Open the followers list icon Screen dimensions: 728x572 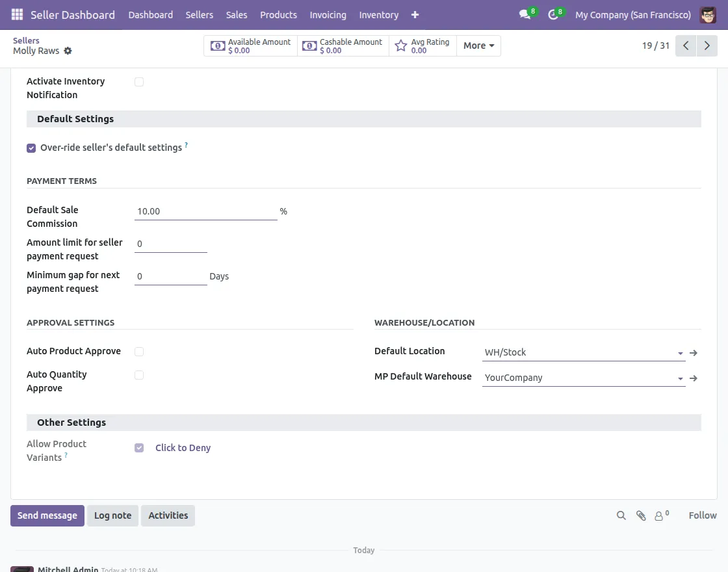coord(660,515)
